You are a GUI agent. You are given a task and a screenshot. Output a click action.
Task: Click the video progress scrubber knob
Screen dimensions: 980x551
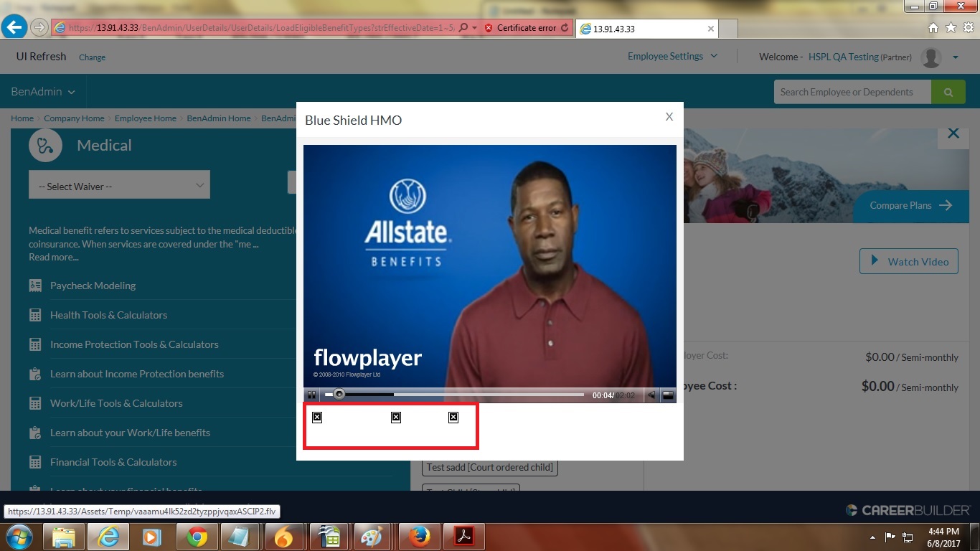(339, 394)
